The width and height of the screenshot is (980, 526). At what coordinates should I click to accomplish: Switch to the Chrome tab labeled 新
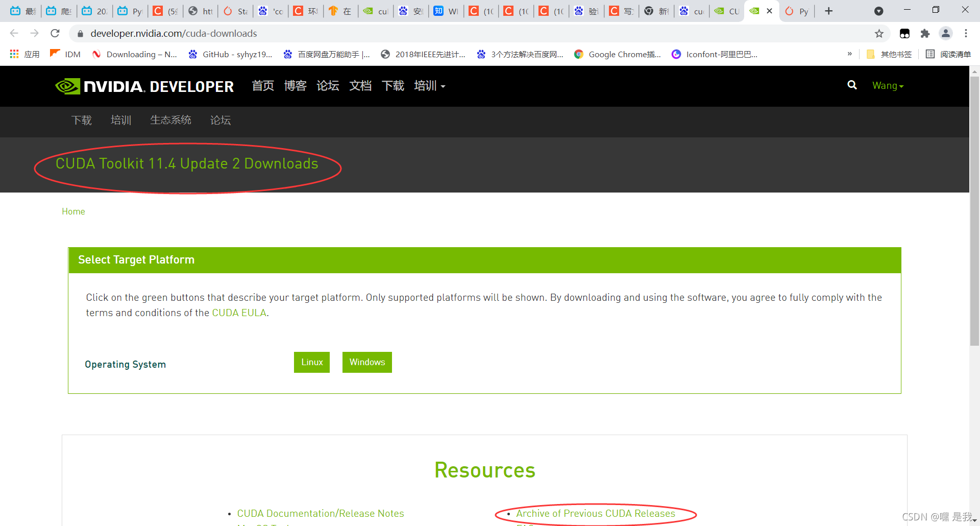click(x=656, y=11)
